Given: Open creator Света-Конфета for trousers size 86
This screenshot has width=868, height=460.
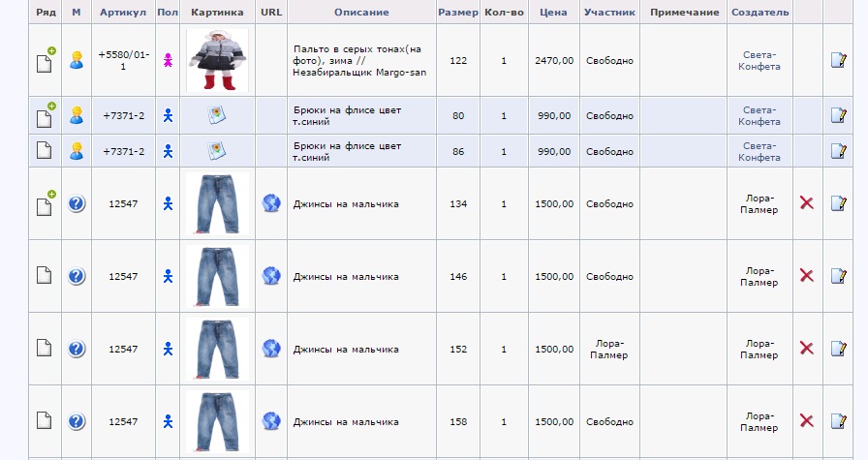Looking at the screenshot, I should pos(759,151).
